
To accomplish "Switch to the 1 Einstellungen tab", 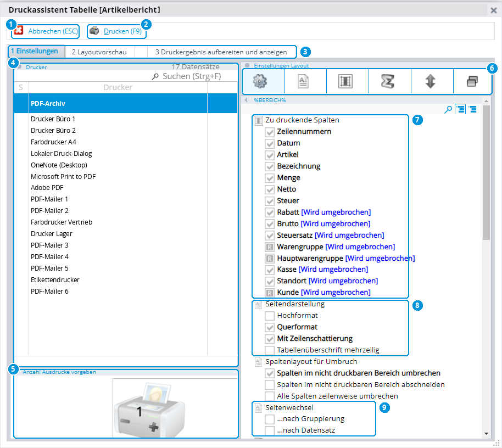I will coord(36,51).
